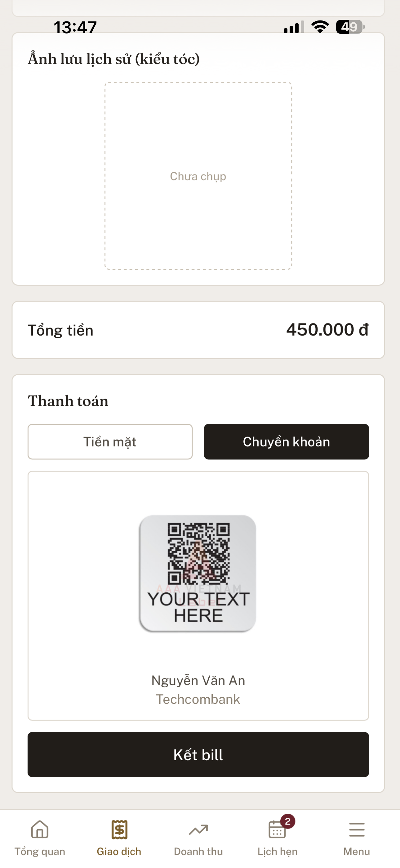The image size is (400, 868).
Task: Tap the red notification badge showing 2
Action: 287,821
